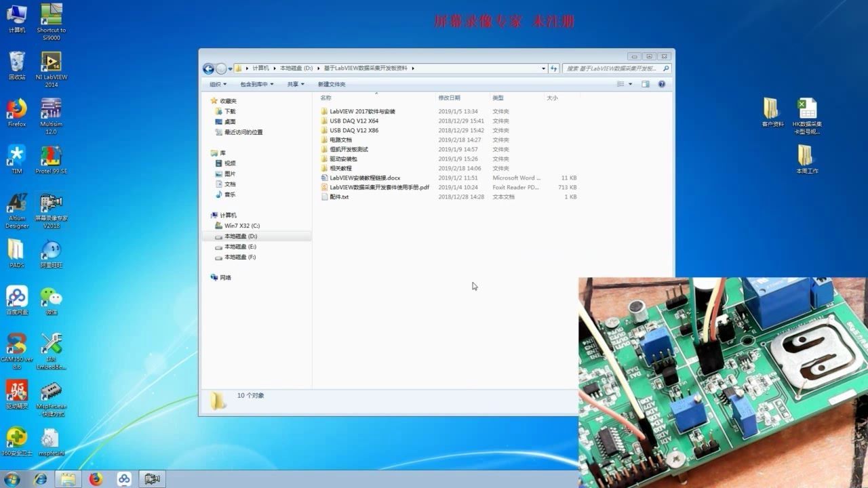
Task: Open Protel 99 SE desktop icon
Action: coord(52,160)
